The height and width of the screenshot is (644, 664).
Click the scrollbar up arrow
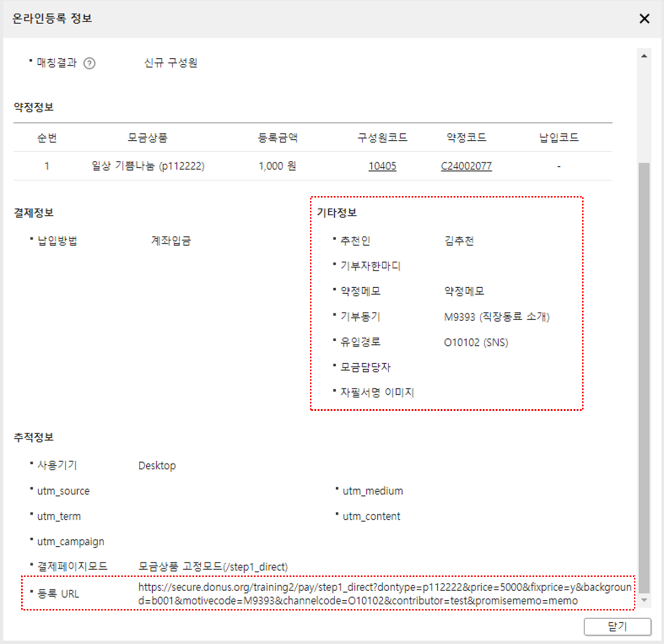(644, 56)
